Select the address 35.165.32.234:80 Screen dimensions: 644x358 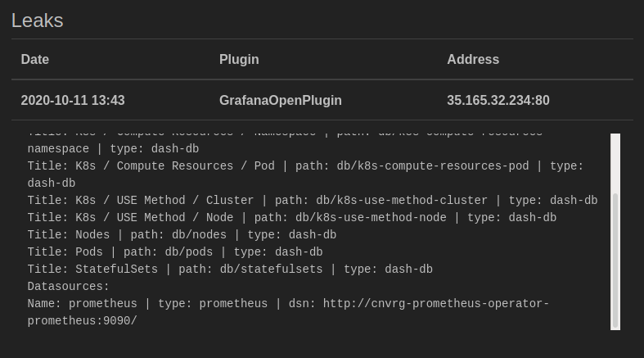(x=498, y=100)
